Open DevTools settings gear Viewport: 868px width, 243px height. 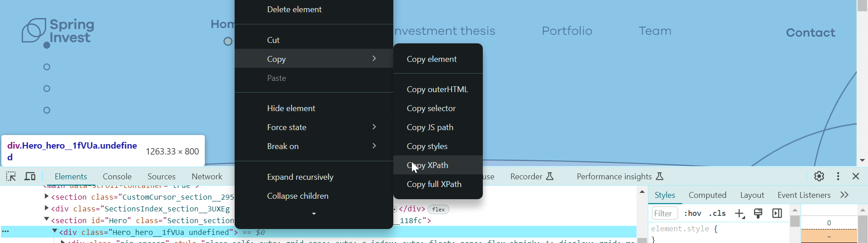(819, 176)
